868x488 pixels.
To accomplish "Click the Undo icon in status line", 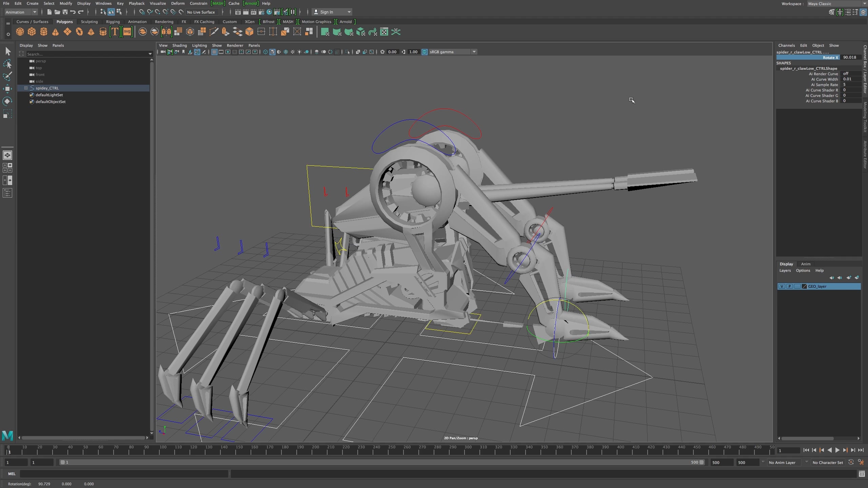I will [73, 12].
